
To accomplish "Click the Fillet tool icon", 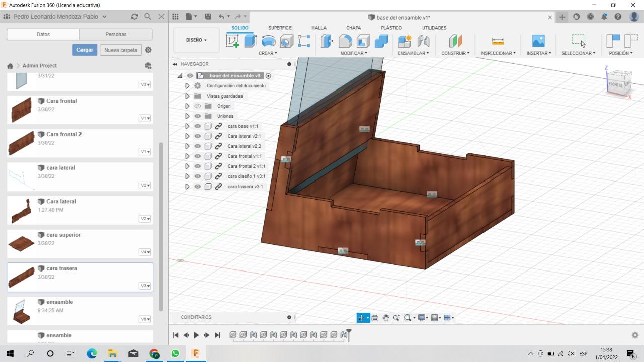I will click(x=345, y=41).
